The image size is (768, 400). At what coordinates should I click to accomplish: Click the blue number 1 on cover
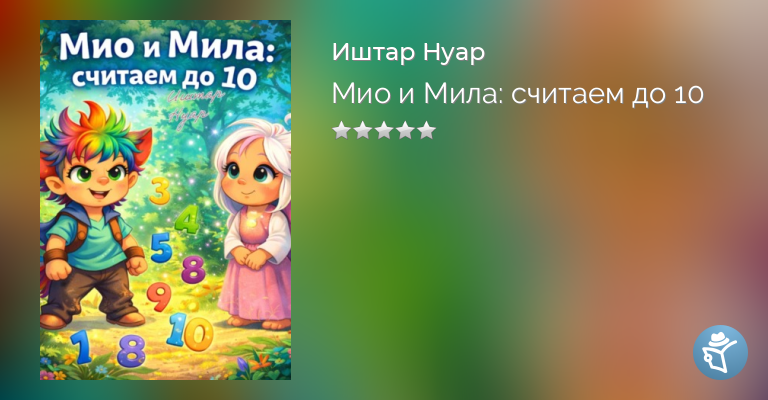click(82, 347)
